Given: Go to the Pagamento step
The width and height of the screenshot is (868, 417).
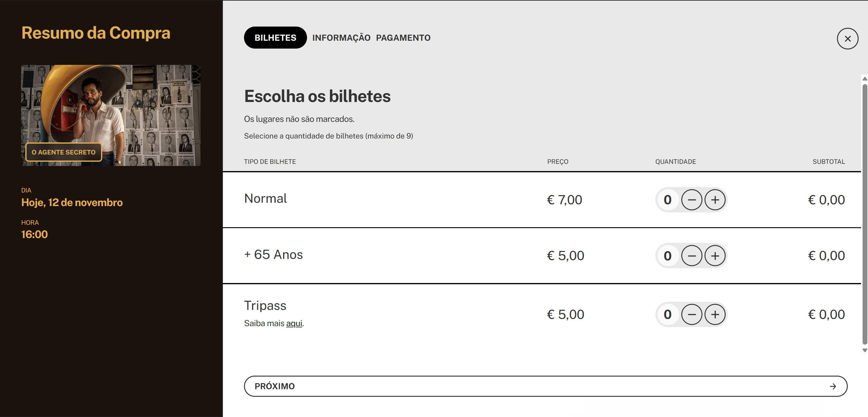Looking at the screenshot, I should click(x=403, y=38).
